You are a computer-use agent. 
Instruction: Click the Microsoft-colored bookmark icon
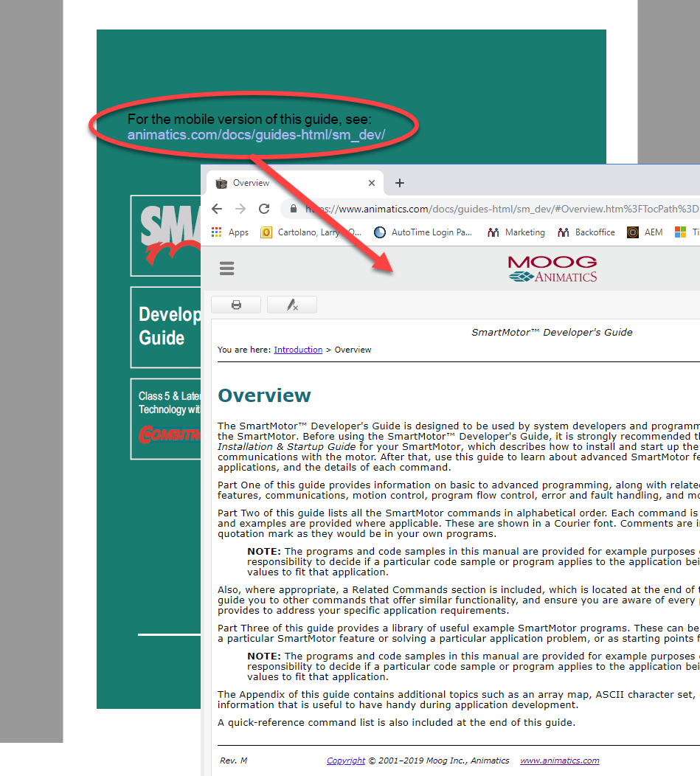[x=681, y=232]
